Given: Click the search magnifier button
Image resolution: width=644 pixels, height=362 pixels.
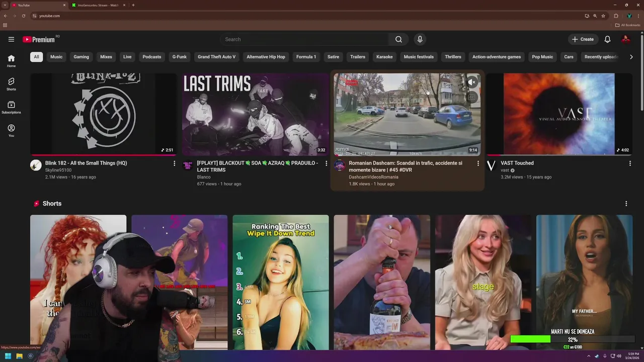Looking at the screenshot, I should click(398, 39).
